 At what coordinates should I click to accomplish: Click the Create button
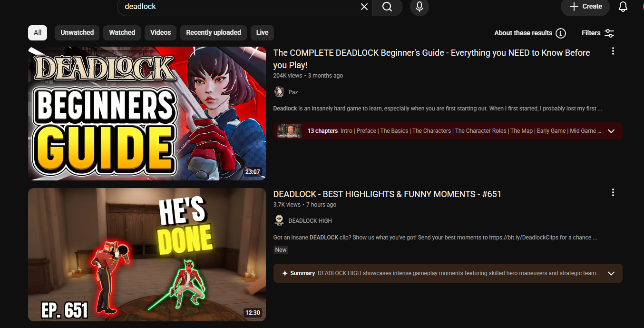click(585, 7)
